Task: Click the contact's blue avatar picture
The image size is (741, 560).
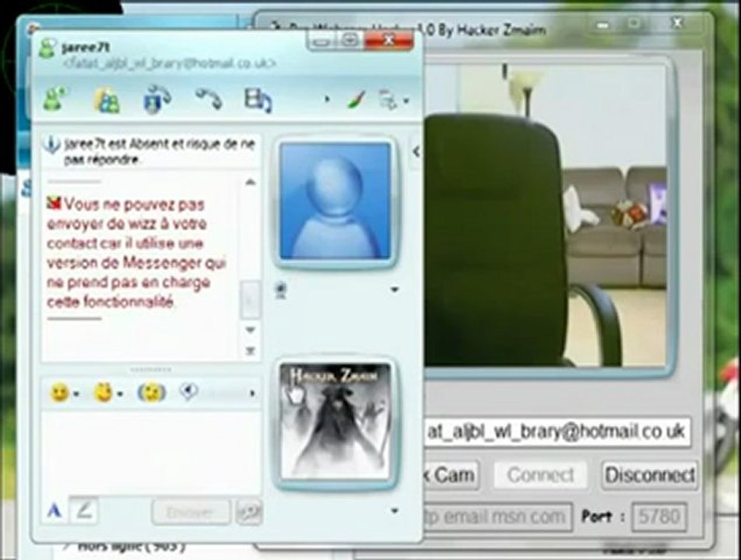Action: (335, 202)
